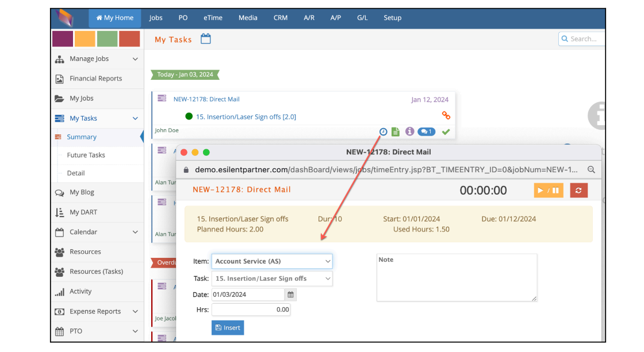The width and height of the screenshot is (644, 352).
Task: Click the My Jobs folder icon
Action: pos(60,98)
